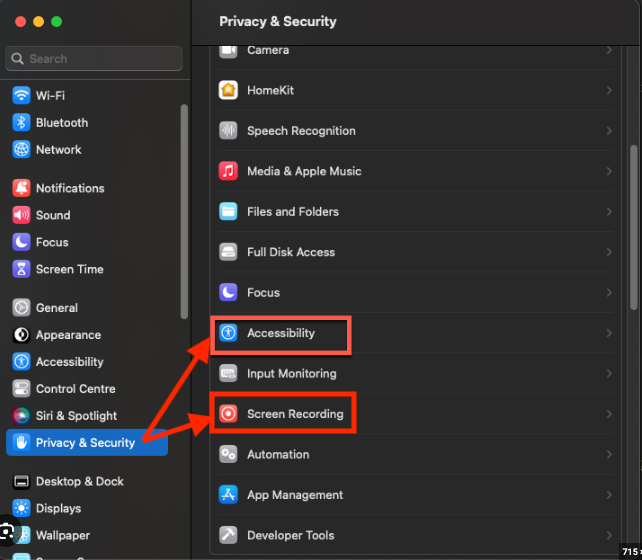Select Network in the sidebar
642x560 pixels.
click(87, 149)
